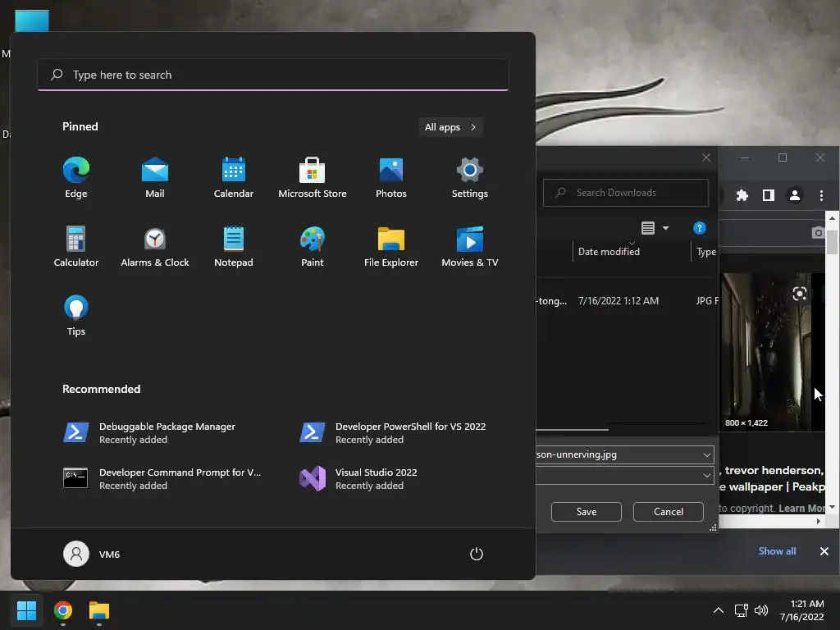Expand the save as type dropdown
840x630 pixels.
(707, 475)
